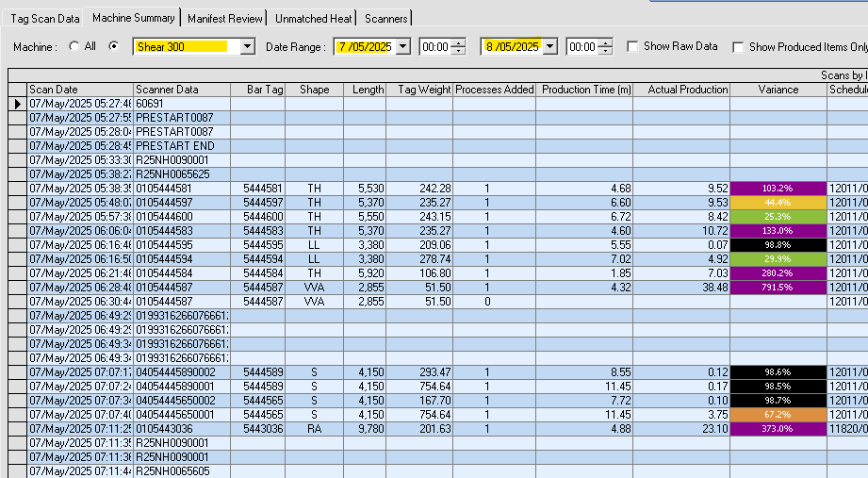Click the RA shape cell
Screen dimensions: 868x478
click(315, 429)
